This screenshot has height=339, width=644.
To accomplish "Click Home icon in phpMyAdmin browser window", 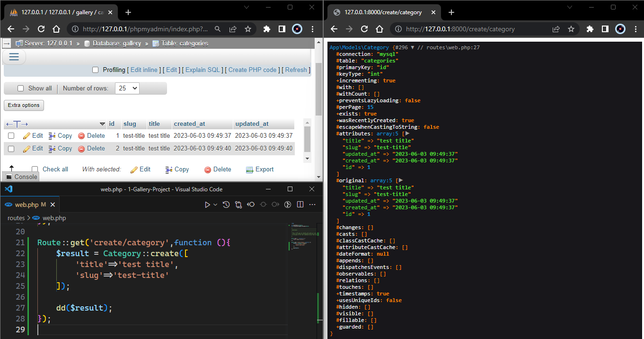I will [x=56, y=29].
